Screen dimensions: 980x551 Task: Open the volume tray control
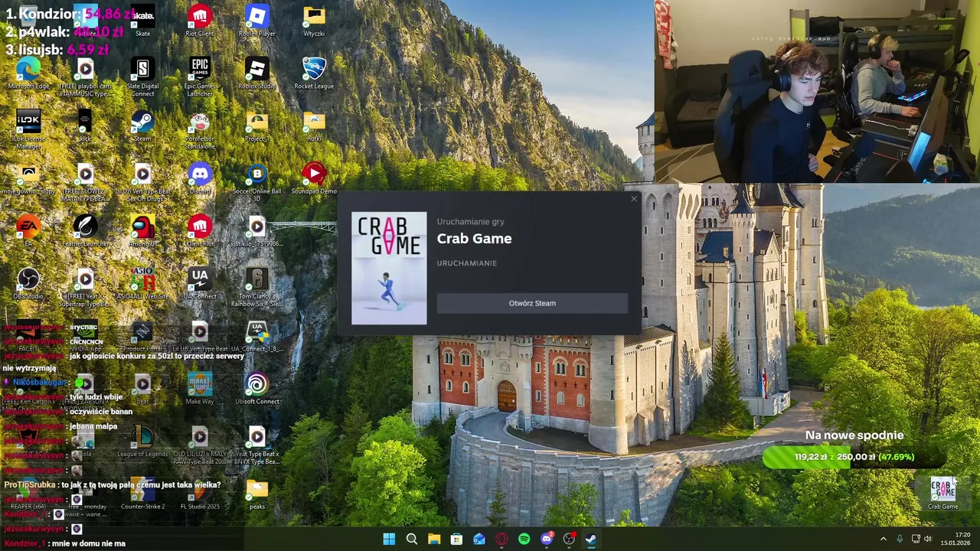pyautogui.click(x=928, y=539)
